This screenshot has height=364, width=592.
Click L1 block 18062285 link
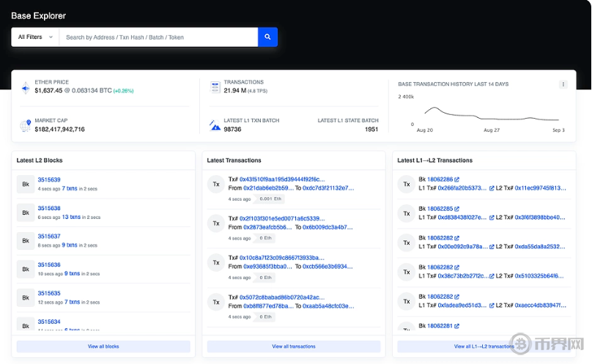click(440, 209)
